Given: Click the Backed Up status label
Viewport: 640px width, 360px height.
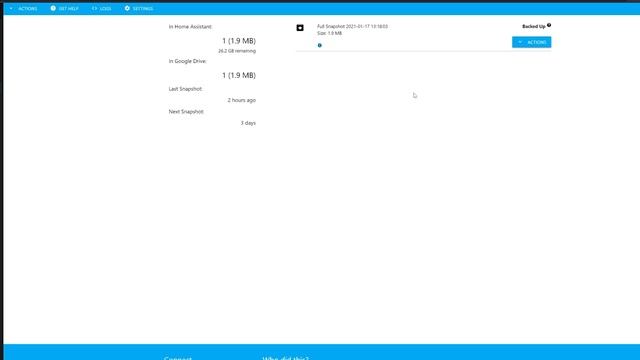Looking at the screenshot, I should (x=533, y=26).
